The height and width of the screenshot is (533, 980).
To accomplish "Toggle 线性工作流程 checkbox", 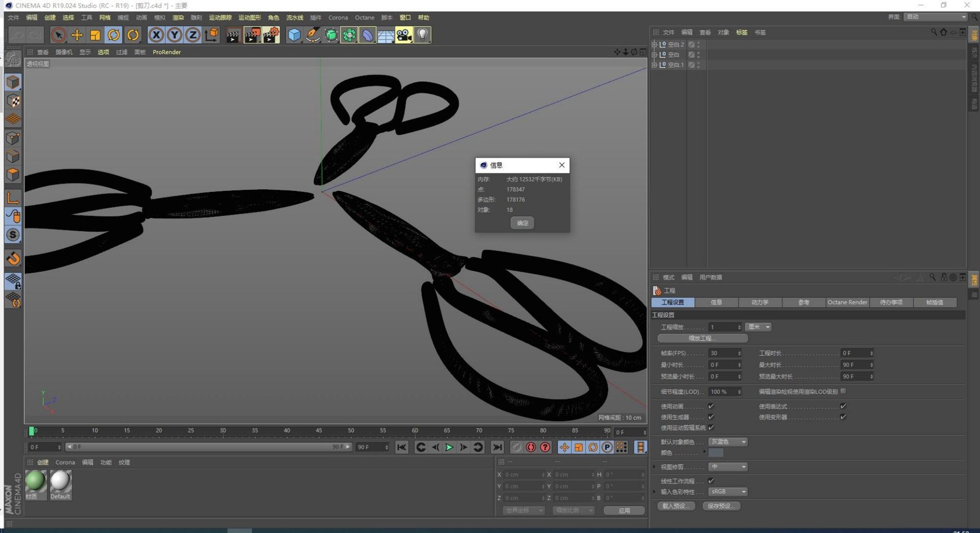I will pos(711,480).
